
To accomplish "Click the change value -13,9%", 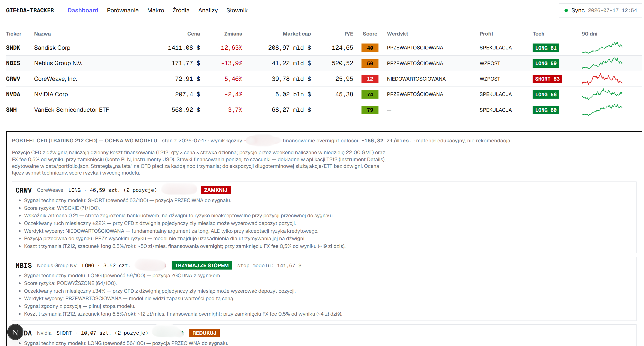I will [x=232, y=63].
